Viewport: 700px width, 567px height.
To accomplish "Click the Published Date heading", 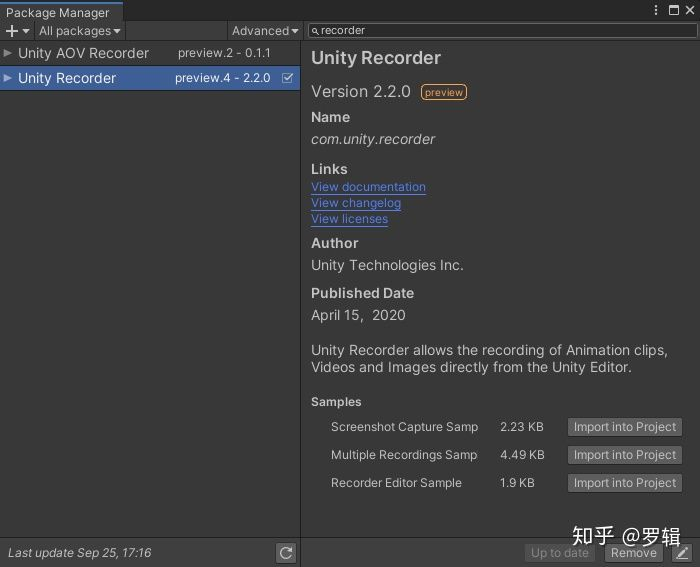I will 362,293.
